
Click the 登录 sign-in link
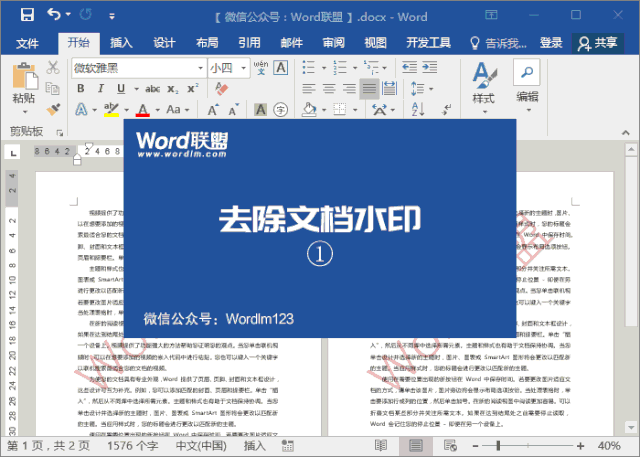(x=551, y=42)
